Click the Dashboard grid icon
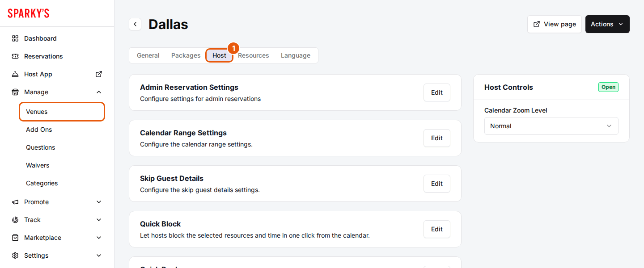The image size is (644, 268). click(x=15, y=38)
